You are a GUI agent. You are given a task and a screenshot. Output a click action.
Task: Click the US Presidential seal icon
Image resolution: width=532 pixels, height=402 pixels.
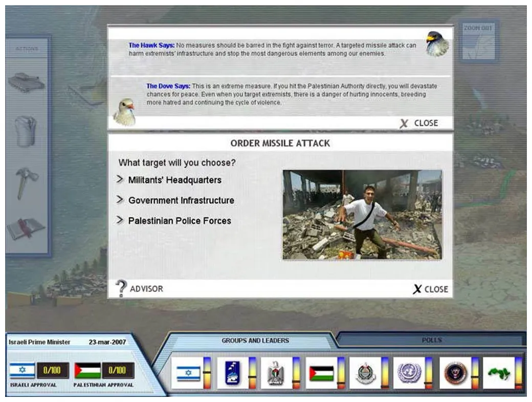point(455,373)
